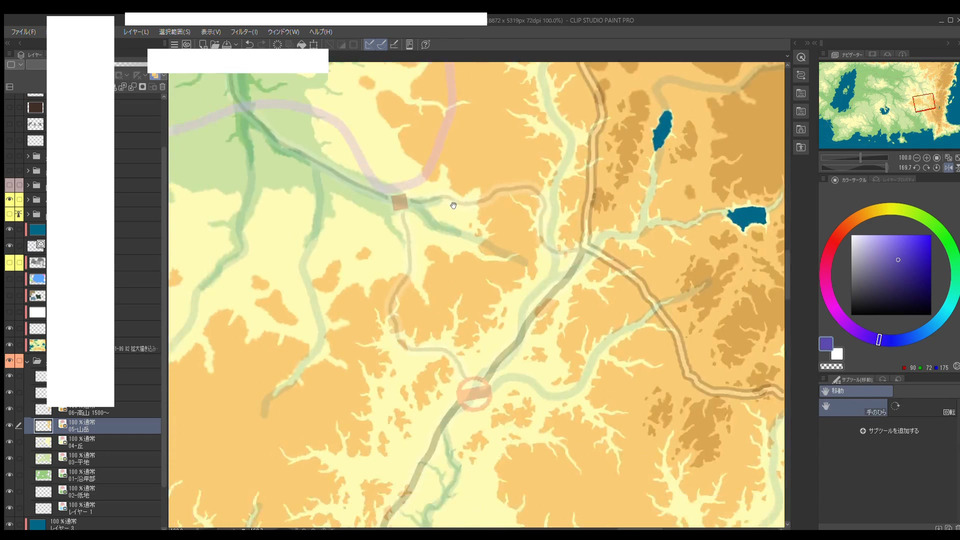The height and width of the screenshot is (540, 960).
Task: Flip the canvas horizontally in the navigator
Action: pos(948,168)
